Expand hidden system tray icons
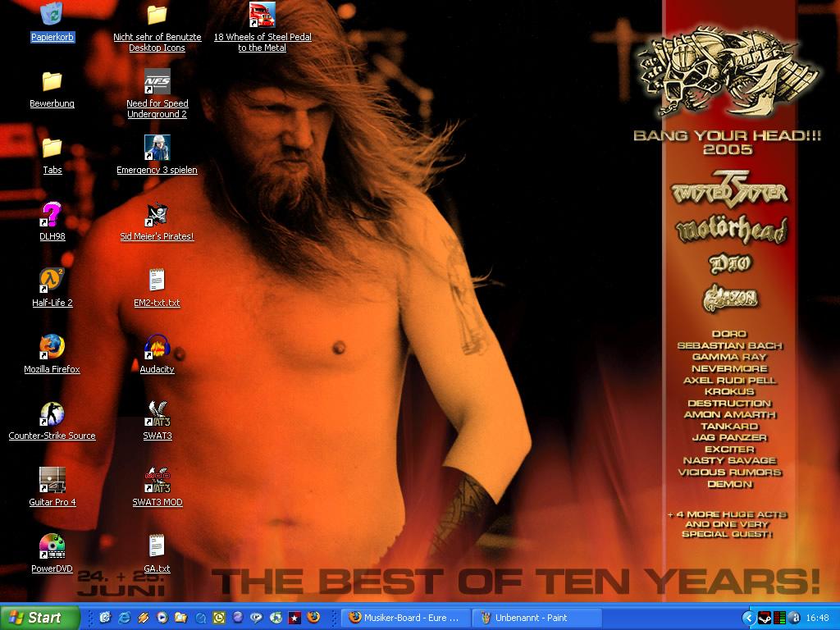The height and width of the screenshot is (630, 840). (x=748, y=619)
